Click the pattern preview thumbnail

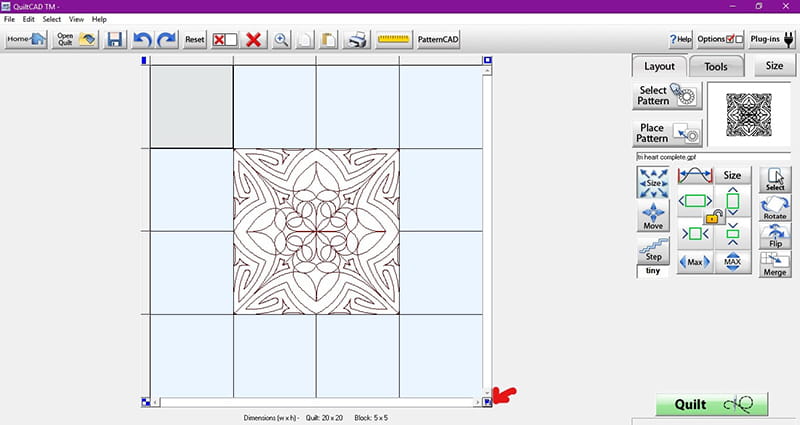click(748, 115)
